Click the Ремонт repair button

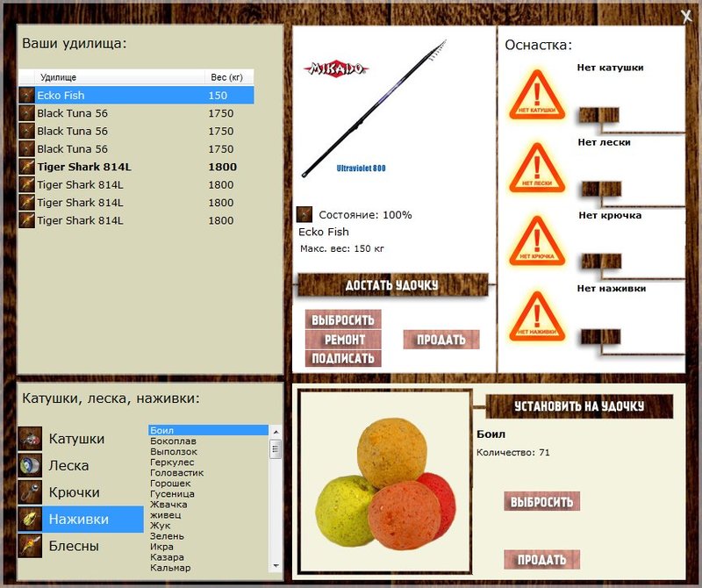(343, 340)
